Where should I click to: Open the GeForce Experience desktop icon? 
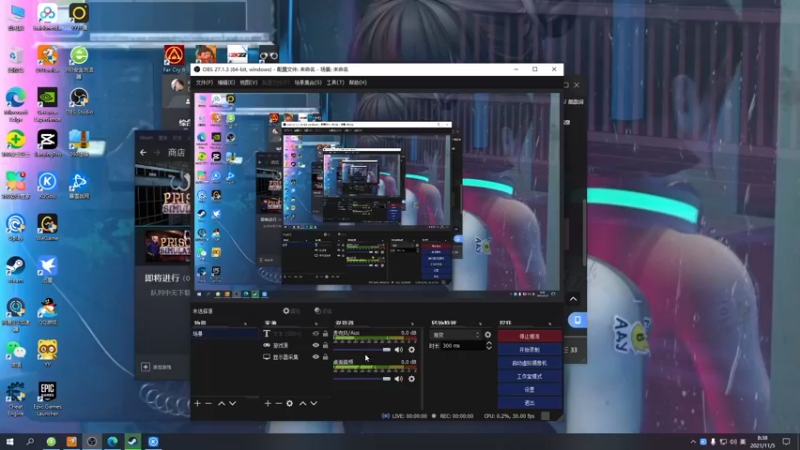[47, 105]
